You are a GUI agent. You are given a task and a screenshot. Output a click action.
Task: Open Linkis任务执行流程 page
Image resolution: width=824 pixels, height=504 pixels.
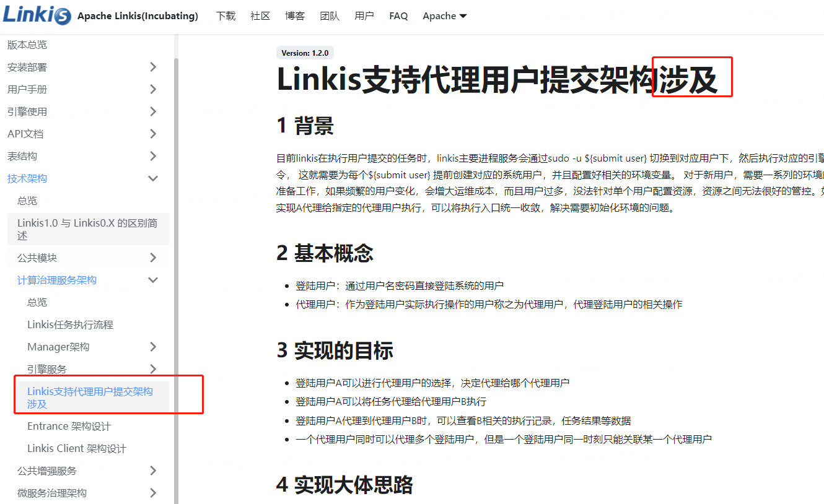coord(70,324)
